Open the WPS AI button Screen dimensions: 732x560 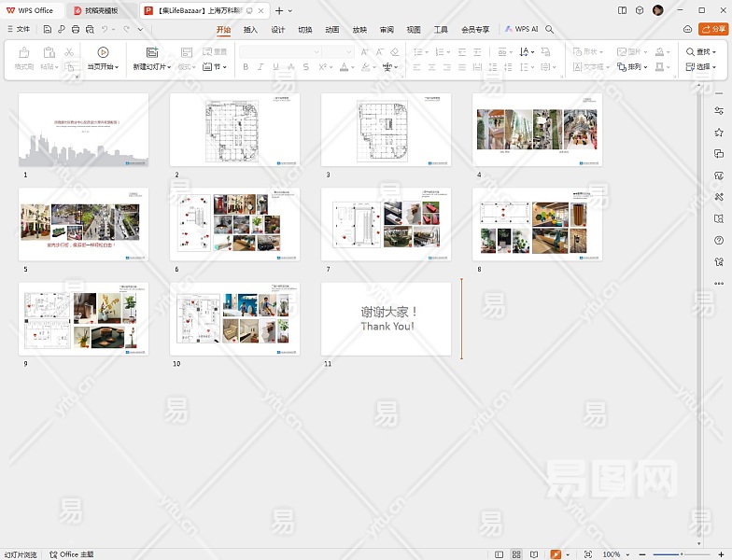(522, 29)
